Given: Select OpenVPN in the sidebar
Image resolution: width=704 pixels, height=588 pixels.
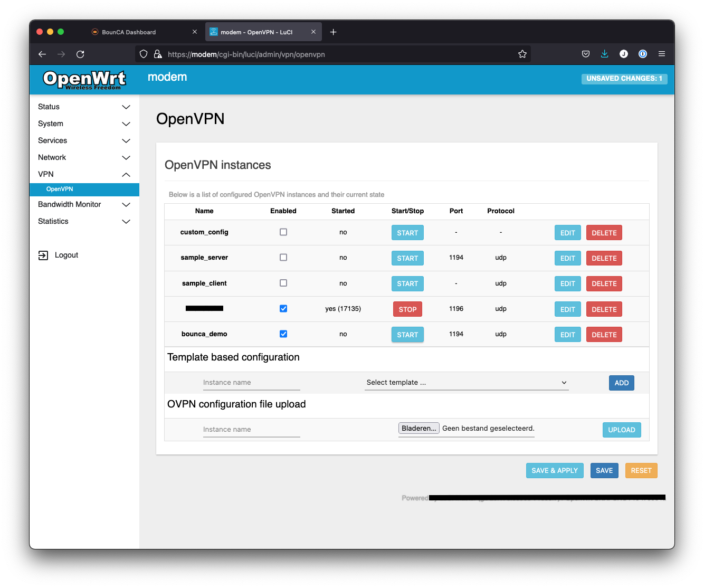Looking at the screenshot, I should (84, 189).
